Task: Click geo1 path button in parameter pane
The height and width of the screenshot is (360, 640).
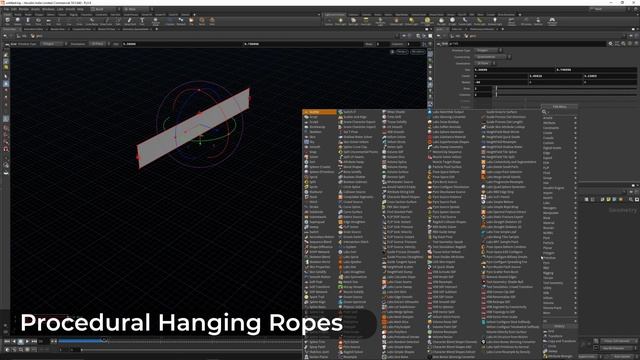Action: (470, 36)
